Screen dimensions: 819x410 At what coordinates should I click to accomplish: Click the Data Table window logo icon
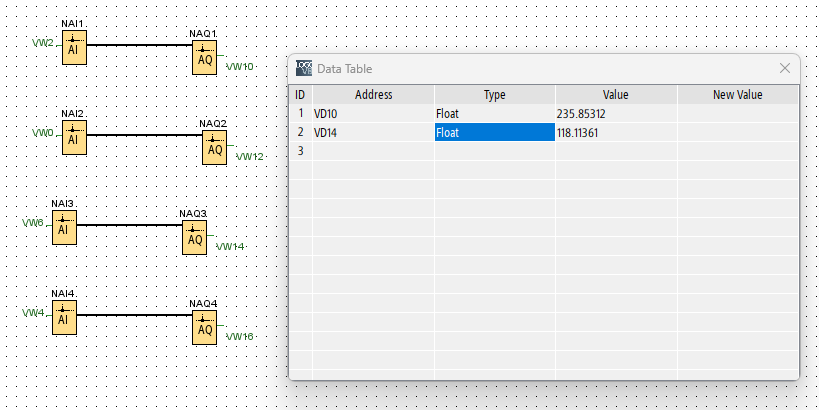tap(303, 68)
